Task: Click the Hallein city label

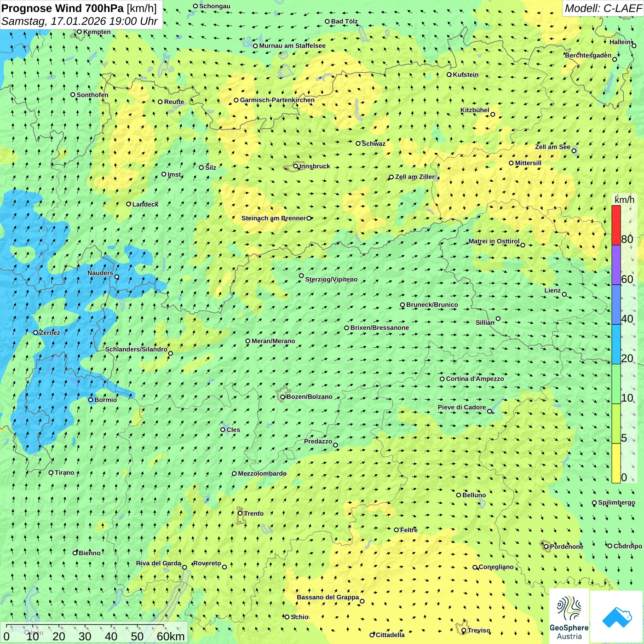Action: 620,42
